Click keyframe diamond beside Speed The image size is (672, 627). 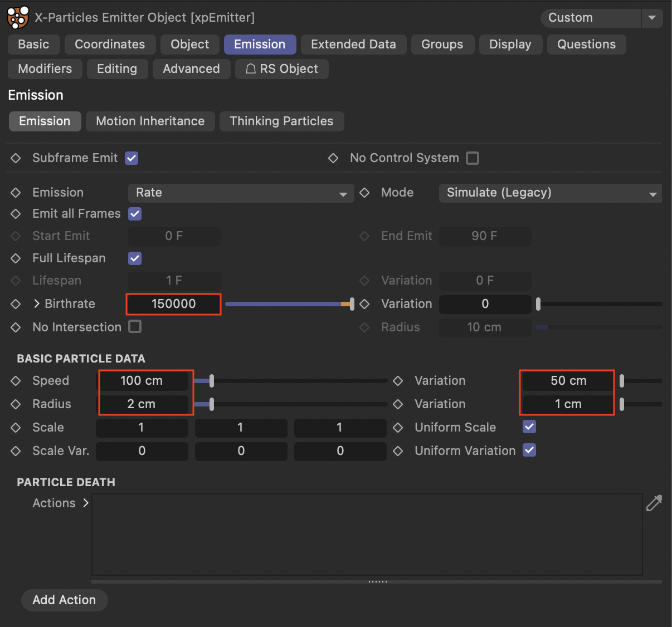click(16, 381)
